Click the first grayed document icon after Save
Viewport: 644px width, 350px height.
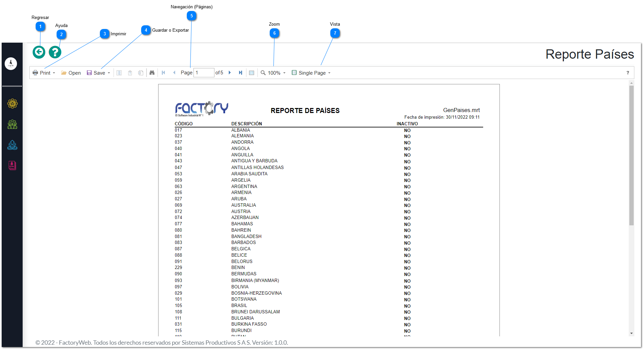(x=119, y=73)
